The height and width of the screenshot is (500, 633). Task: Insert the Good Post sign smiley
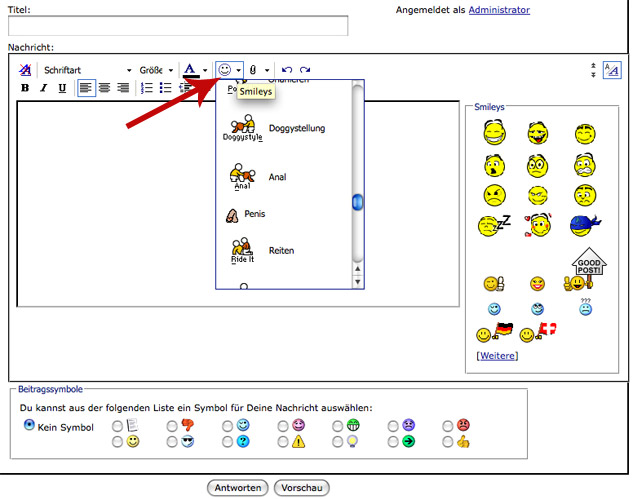coord(589,267)
